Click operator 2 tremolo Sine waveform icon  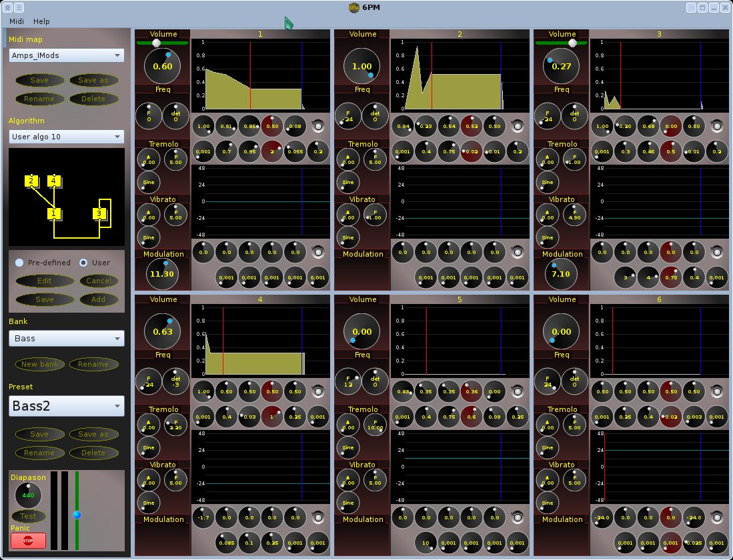[348, 182]
